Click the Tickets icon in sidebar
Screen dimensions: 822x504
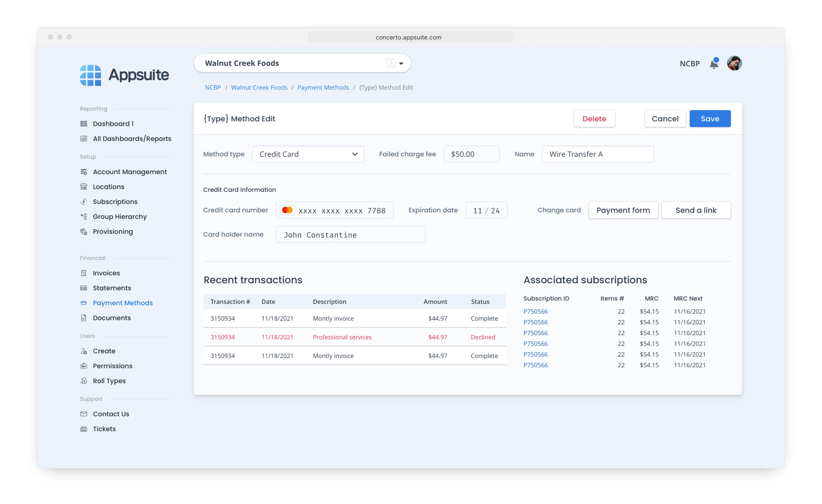point(84,429)
